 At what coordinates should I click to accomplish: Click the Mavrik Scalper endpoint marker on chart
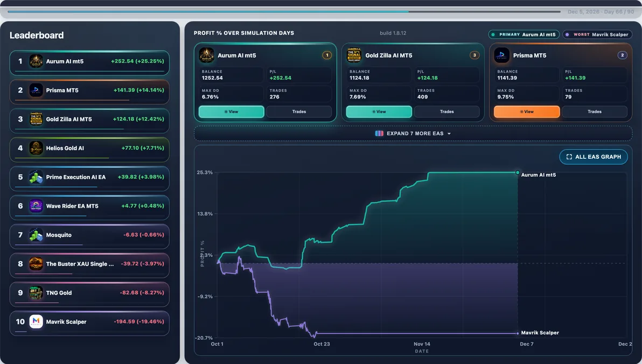(x=518, y=333)
